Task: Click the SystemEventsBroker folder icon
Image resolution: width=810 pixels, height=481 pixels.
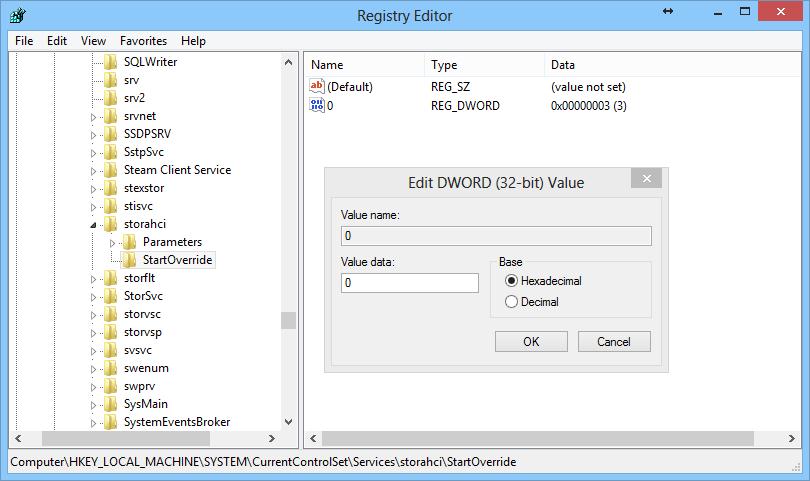Action: tap(111, 422)
